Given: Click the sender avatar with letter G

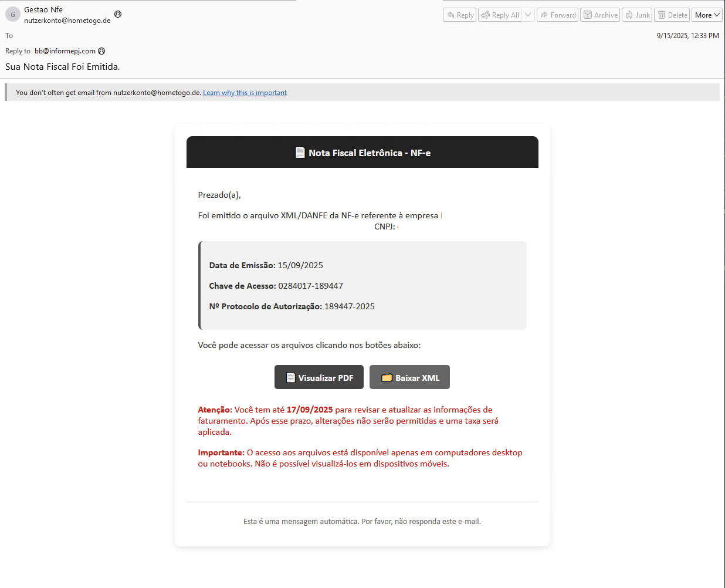Looking at the screenshot, I should (13, 14).
